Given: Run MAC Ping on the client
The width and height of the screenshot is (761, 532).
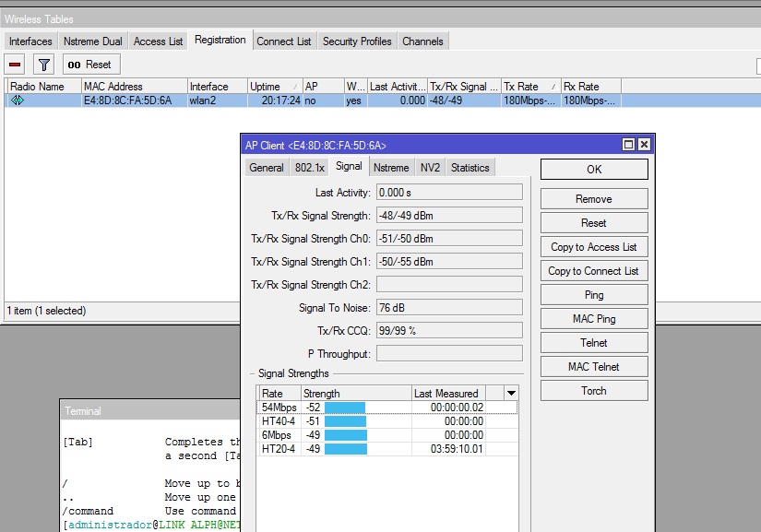Looking at the screenshot, I should point(593,319).
